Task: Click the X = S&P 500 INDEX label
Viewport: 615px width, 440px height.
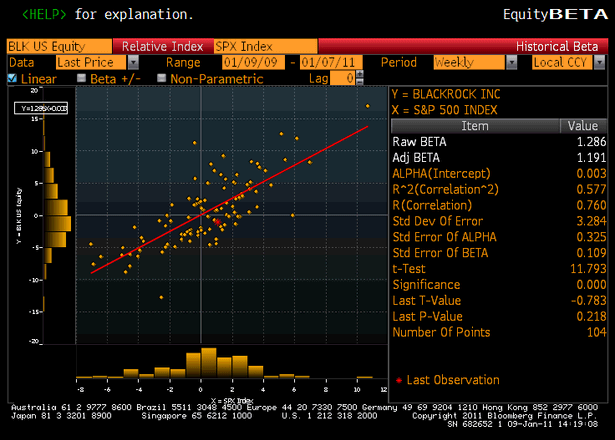Action: pos(444,110)
